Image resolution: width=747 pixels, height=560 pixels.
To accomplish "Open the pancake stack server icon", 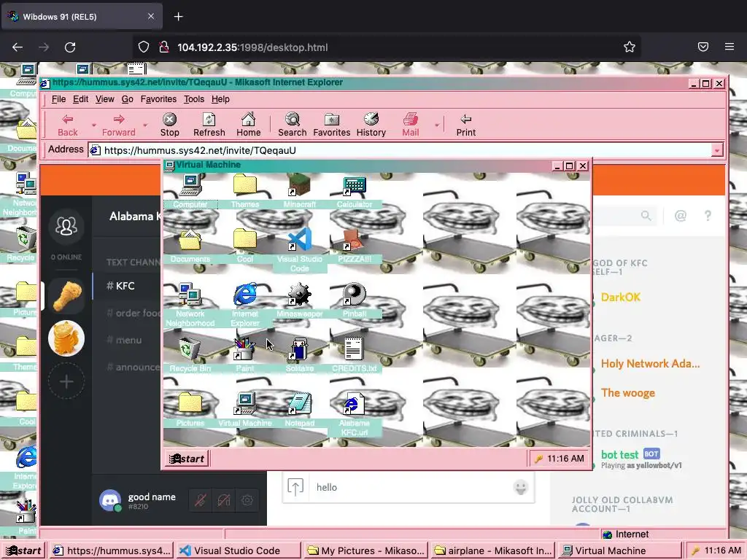I will (66, 338).
